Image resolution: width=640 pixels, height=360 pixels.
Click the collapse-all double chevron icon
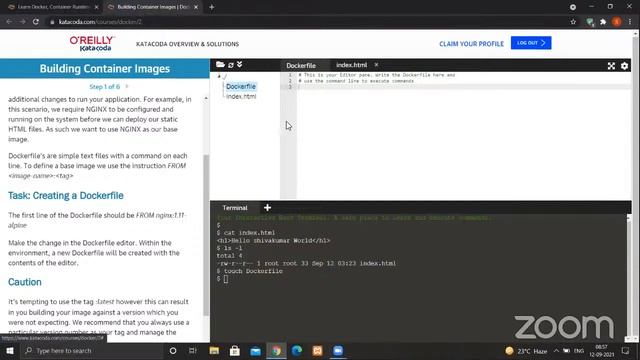coord(240,64)
